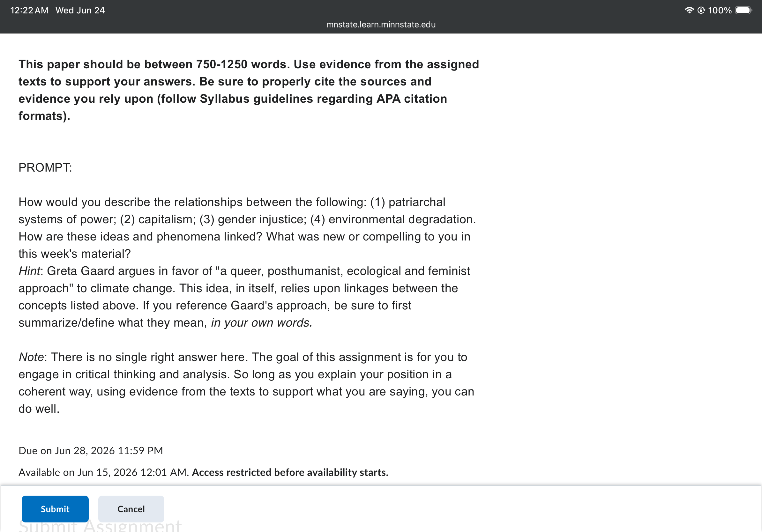Viewport: 762px width, 532px height.
Task: Tap the 12:22 AM clock
Action: [x=29, y=10]
